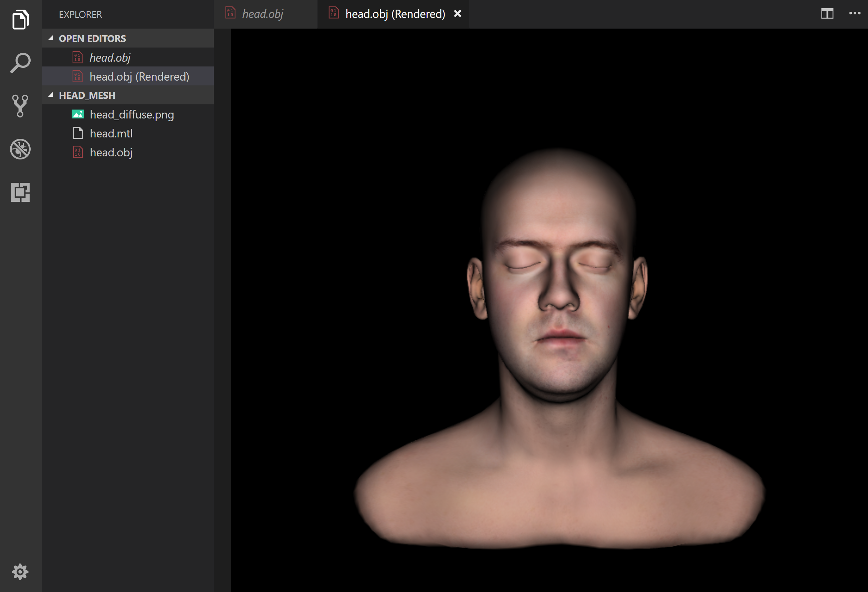Image resolution: width=868 pixels, height=592 pixels.
Task: Select head.obj (Rendered) in Open Editors
Action: pos(139,76)
